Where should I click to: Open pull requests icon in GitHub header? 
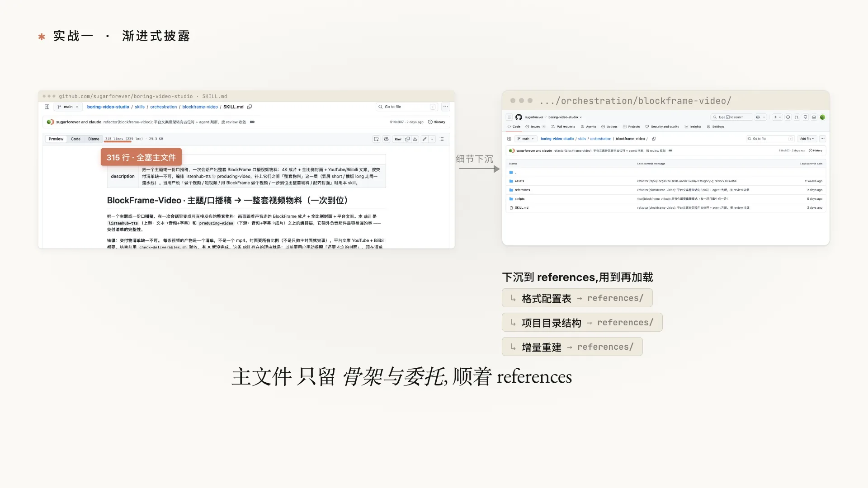coord(797,117)
